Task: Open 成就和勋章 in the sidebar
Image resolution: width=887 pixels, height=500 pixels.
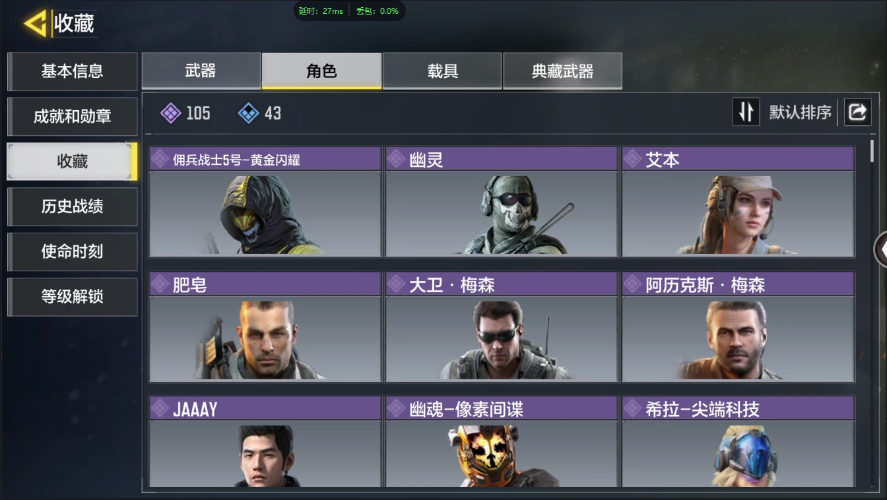Action: [x=72, y=116]
